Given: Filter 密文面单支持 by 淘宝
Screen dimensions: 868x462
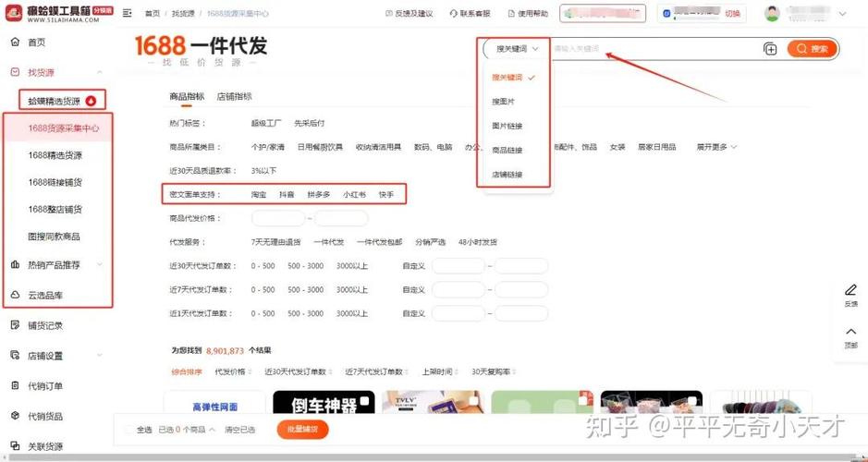Looking at the screenshot, I should [259, 195].
